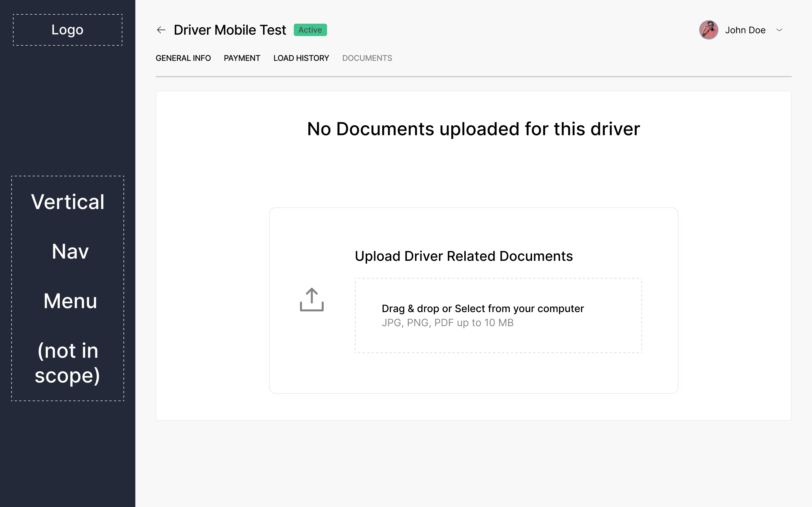Viewport: 812px width, 507px height.
Task: Click the Driver Mobile Test title
Action: [230, 30]
